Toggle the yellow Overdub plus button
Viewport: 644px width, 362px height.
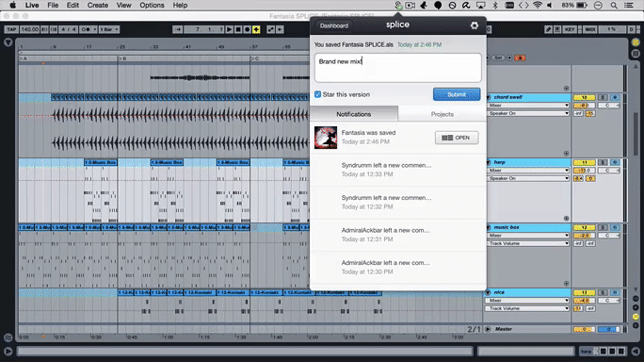256,29
